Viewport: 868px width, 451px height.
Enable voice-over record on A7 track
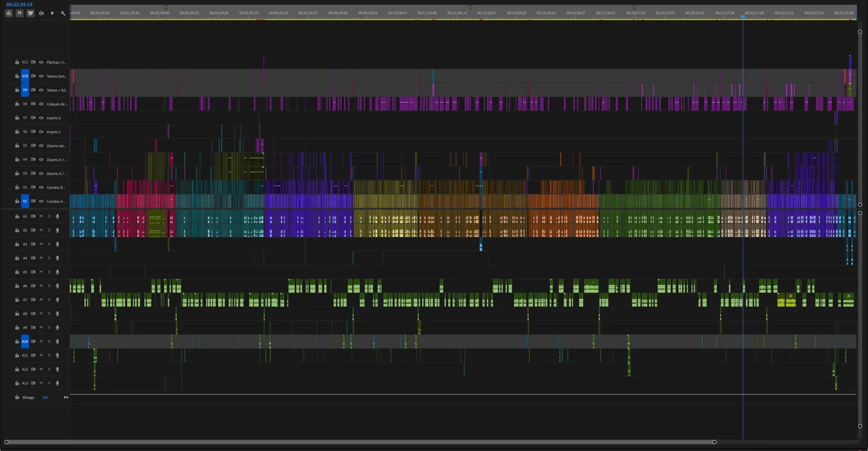(58, 300)
